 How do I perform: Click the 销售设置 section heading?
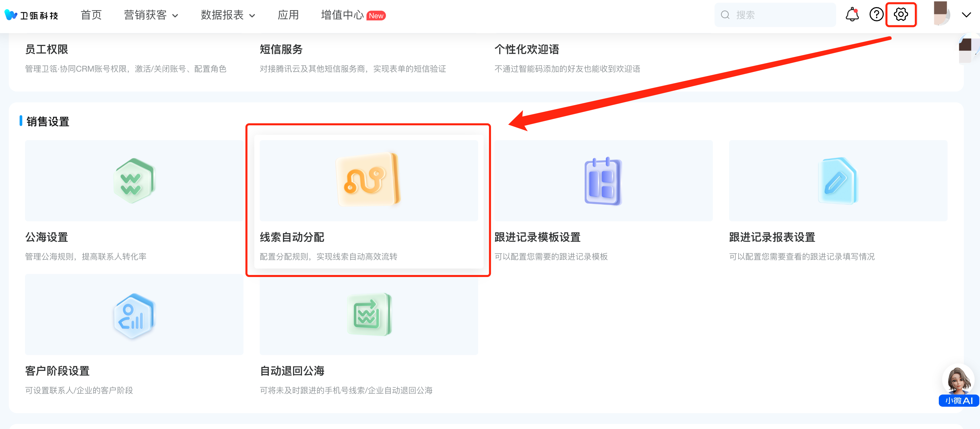(x=48, y=121)
